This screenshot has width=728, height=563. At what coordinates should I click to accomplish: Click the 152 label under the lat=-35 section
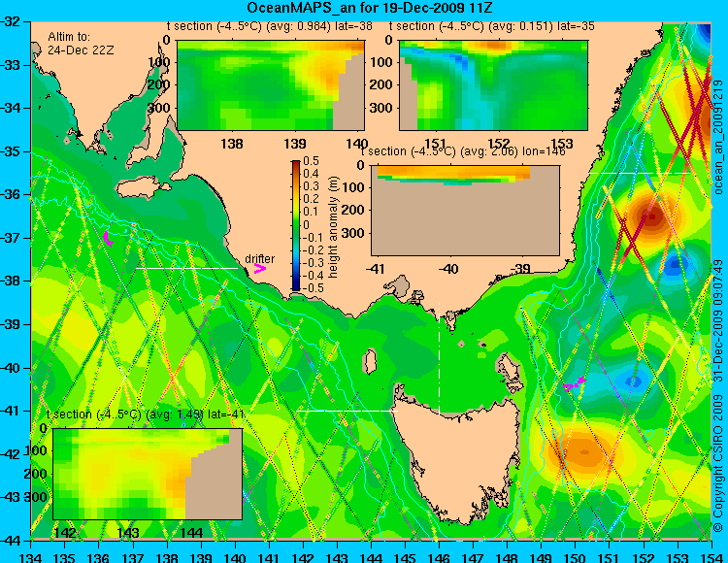(499, 144)
